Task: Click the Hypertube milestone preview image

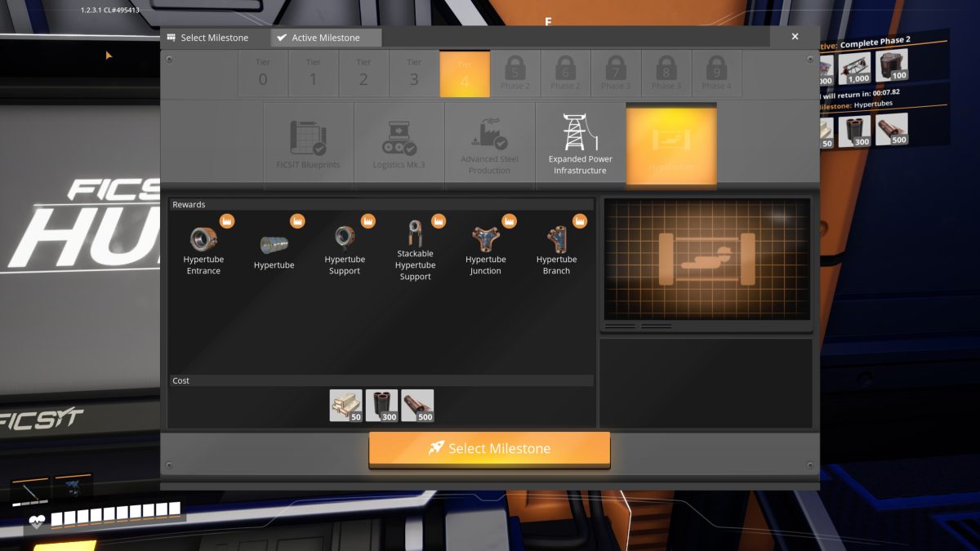Action: (x=707, y=259)
